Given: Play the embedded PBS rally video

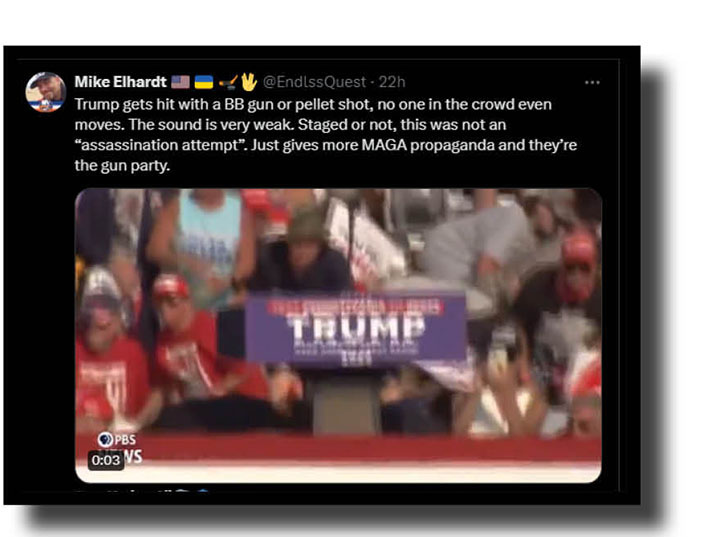Looking at the screenshot, I should tap(338, 335).
